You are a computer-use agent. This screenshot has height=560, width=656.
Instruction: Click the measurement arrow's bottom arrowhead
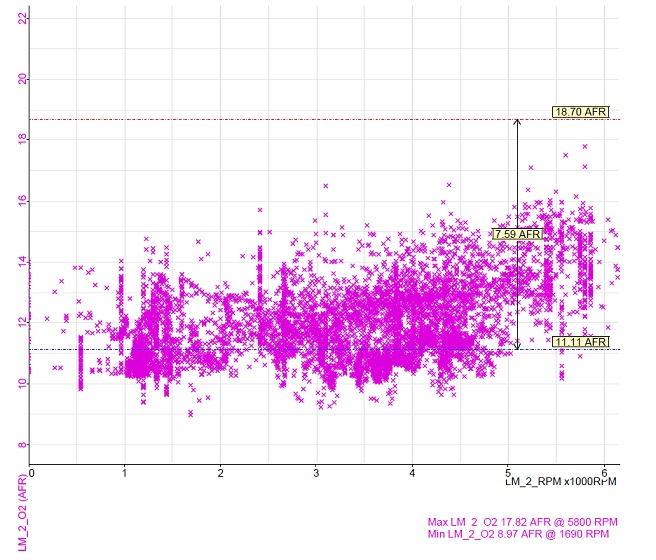click(517, 345)
